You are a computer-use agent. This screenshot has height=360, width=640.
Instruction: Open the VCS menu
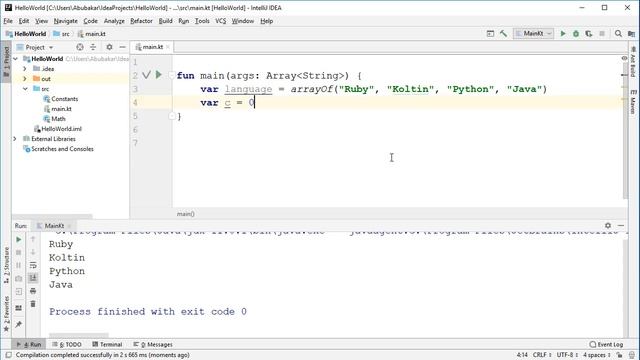[x=220, y=21]
